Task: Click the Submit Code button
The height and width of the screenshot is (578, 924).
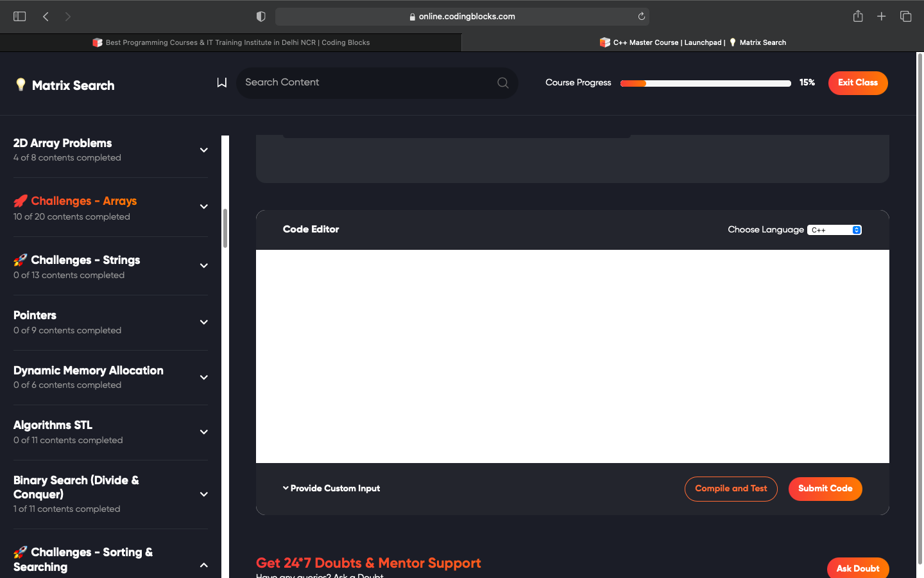Action: coord(825,489)
